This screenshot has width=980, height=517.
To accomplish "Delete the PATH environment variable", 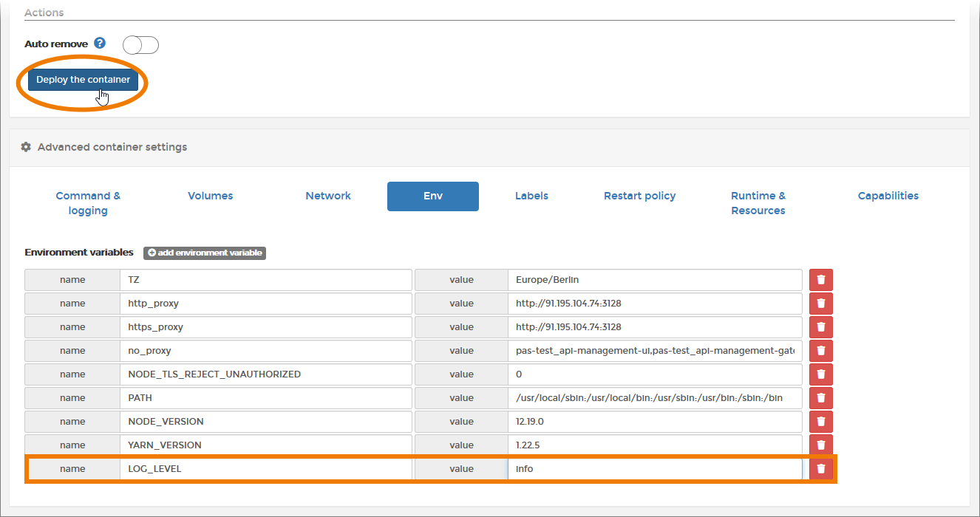I will click(820, 398).
